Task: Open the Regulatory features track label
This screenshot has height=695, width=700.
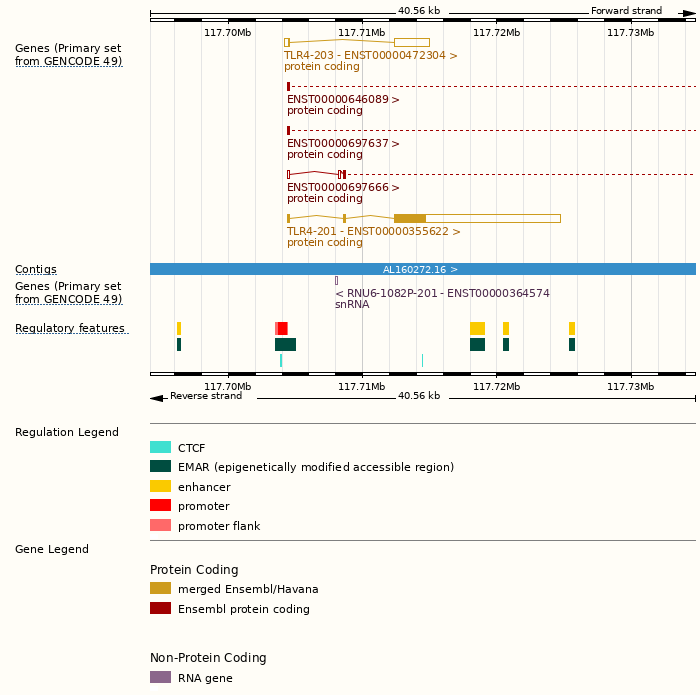Action: pyautogui.click(x=70, y=329)
